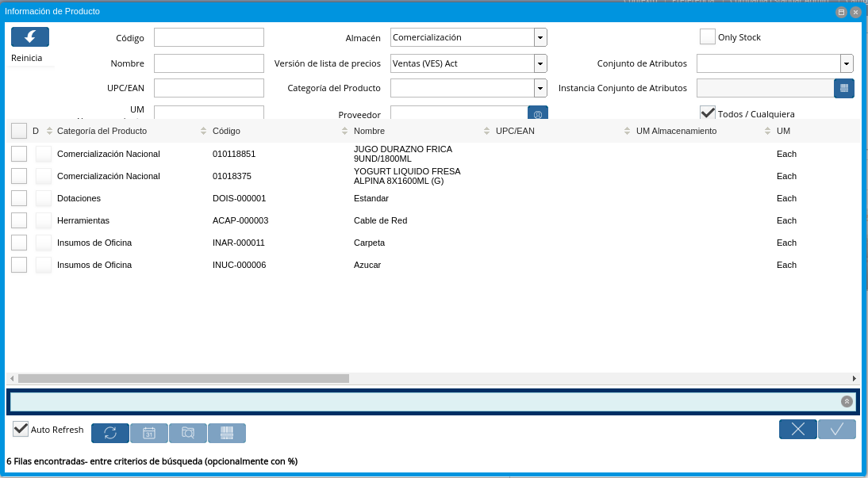This screenshot has height=478, width=868.
Task: Click inside the UPC/EAN input field
Action: click(x=209, y=88)
